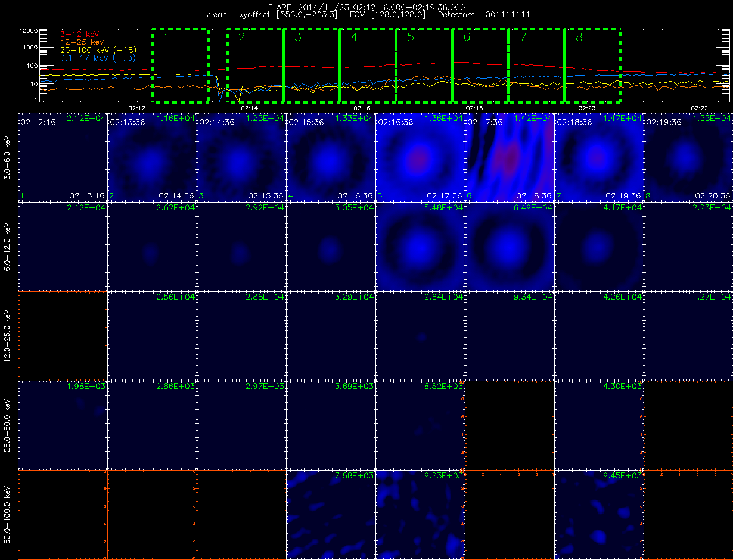Select interval 7 marker in the lightcurve

[523, 37]
